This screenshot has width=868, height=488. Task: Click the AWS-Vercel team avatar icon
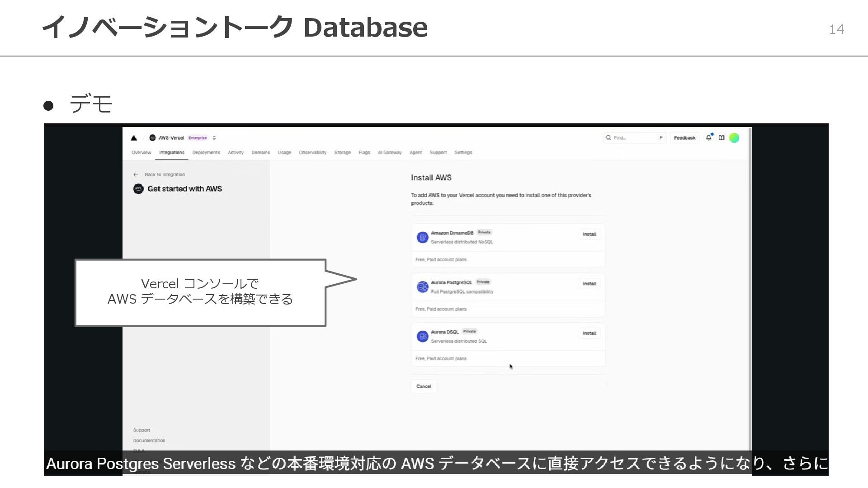coord(152,138)
